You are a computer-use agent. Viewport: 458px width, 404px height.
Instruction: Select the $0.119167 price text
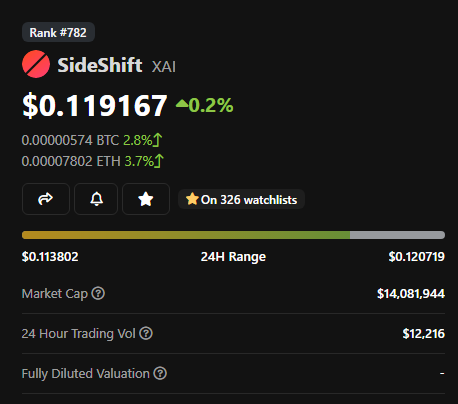(95, 105)
